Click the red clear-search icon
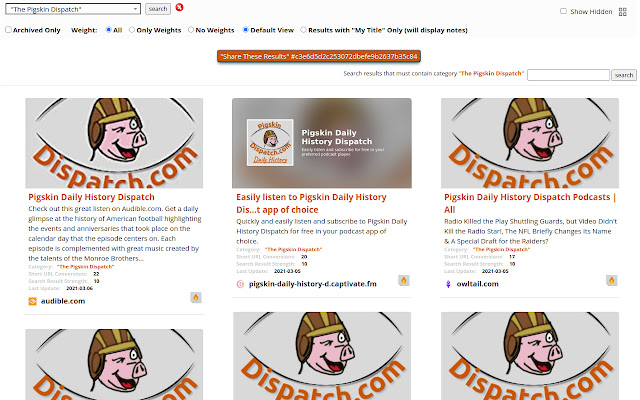Viewport: 640px width, 400px height. click(x=179, y=8)
